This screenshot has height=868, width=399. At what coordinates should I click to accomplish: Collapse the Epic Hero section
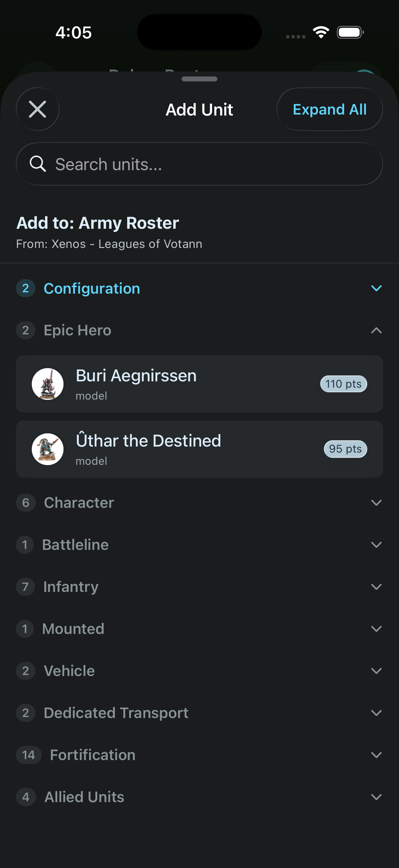[x=376, y=330]
